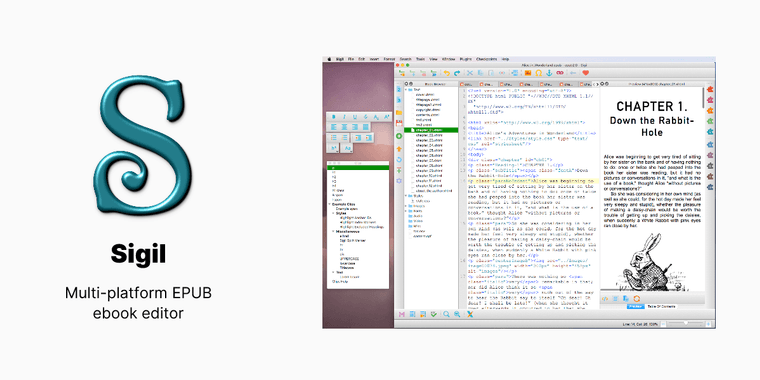Collapse Miscellaneous group in Clips window

[333, 231]
